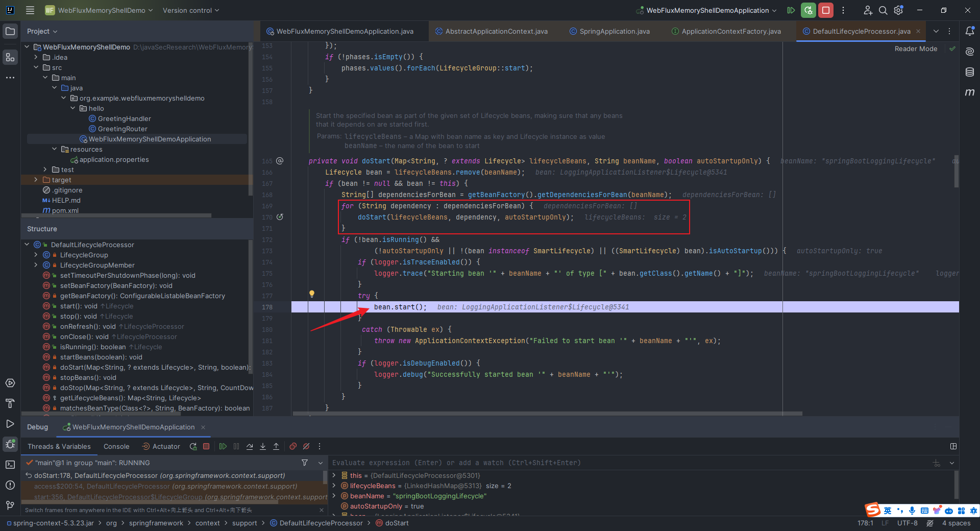The width and height of the screenshot is (980, 531).
Task: Switch to the SpringApplication.java tab
Action: [614, 31]
